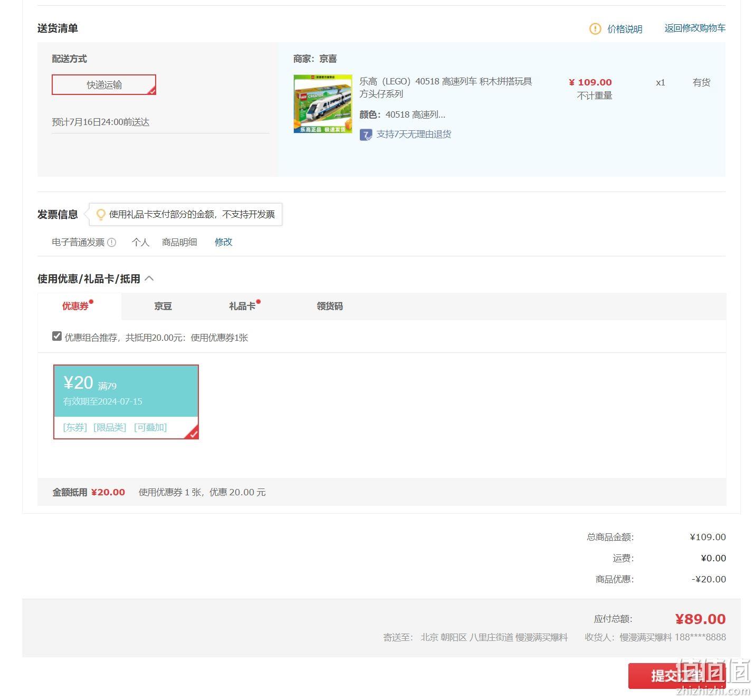This screenshot has width=755, height=700.
Task: Select 快递运输 delivery method
Action: click(104, 85)
